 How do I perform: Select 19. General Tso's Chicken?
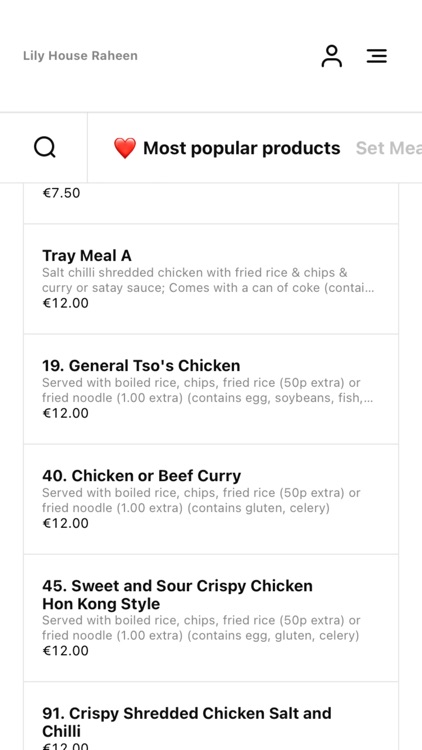pos(211,389)
